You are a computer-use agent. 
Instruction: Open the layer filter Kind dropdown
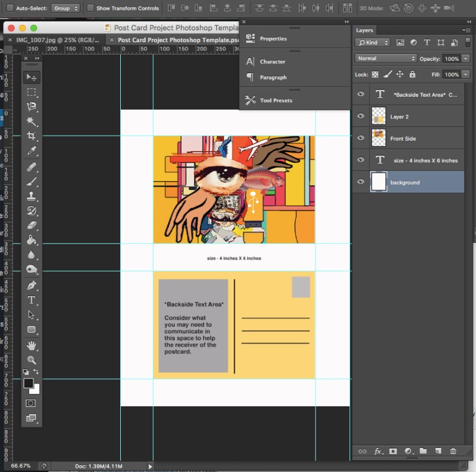(372, 43)
